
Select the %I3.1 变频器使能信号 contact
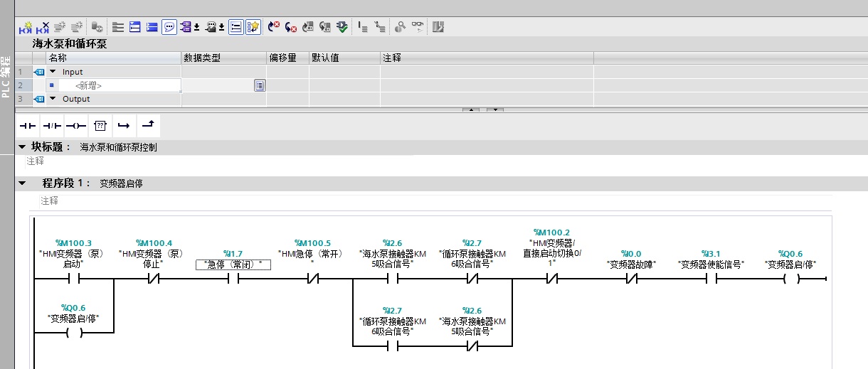coord(710,279)
